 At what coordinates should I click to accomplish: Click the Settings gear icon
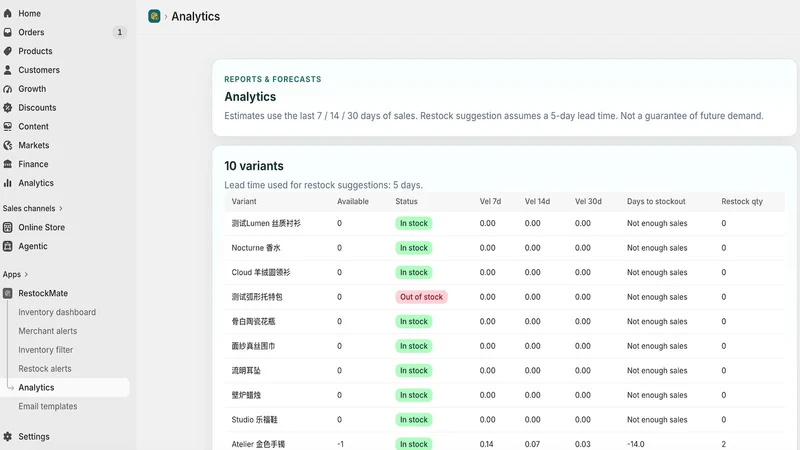click(x=8, y=437)
